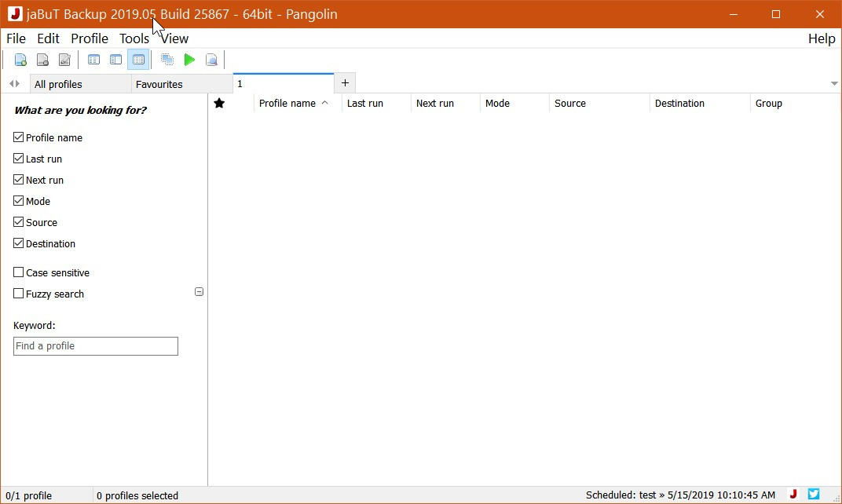Sort by Profile name column header
The height and width of the screenshot is (504, 842).
click(298, 103)
